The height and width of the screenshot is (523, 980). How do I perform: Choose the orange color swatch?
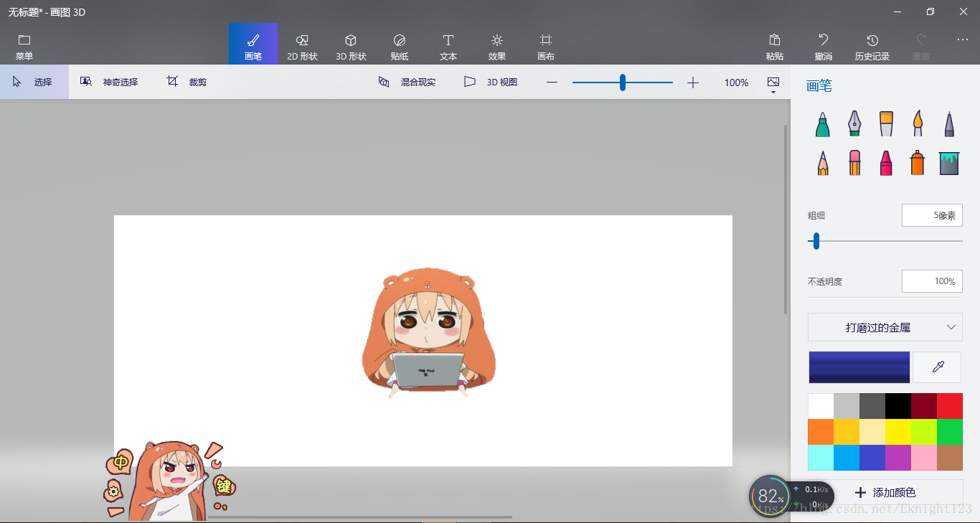coord(821,432)
